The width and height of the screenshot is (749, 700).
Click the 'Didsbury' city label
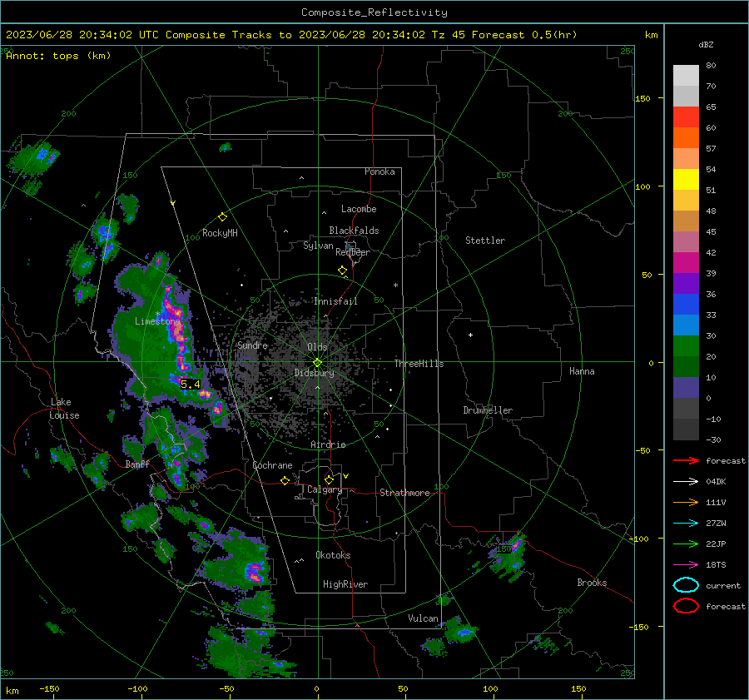315,373
